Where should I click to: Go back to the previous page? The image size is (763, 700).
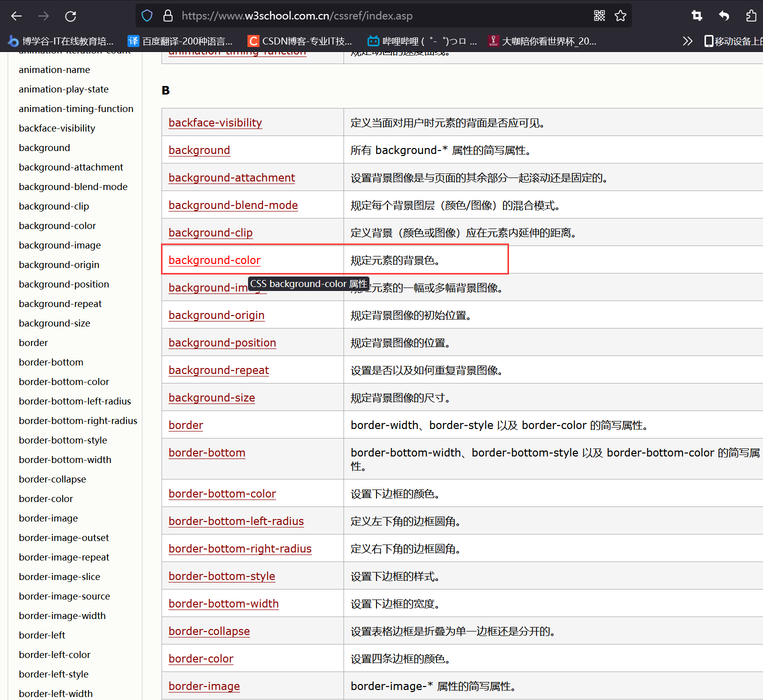(16, 16)
